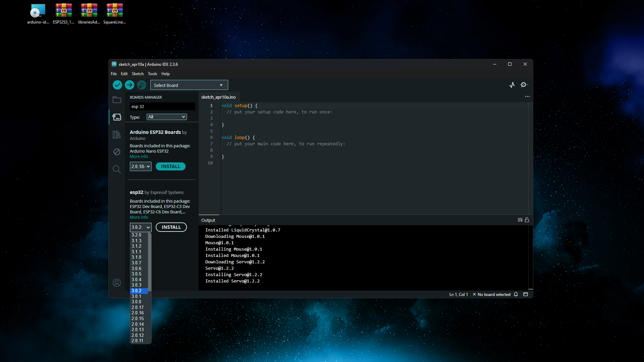
Task: Open More info for esp32 Espressif
Action: pyautogui.click(x=139, y=217)
